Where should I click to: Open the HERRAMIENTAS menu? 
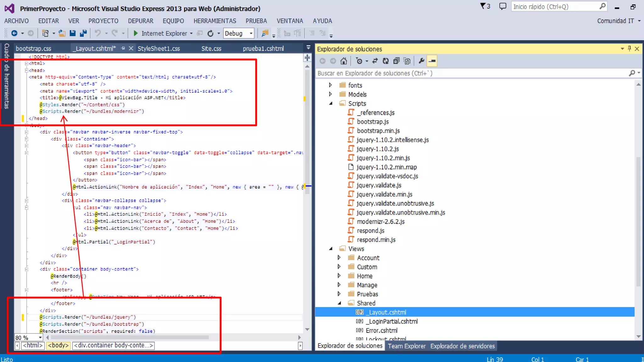click(215, 21)
